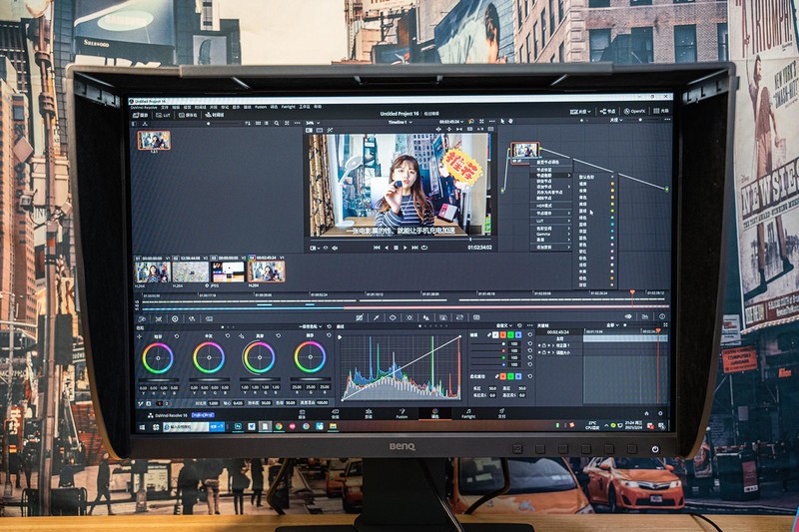
Task: Open Project settings gear icon
Action: tap(660, 413)
